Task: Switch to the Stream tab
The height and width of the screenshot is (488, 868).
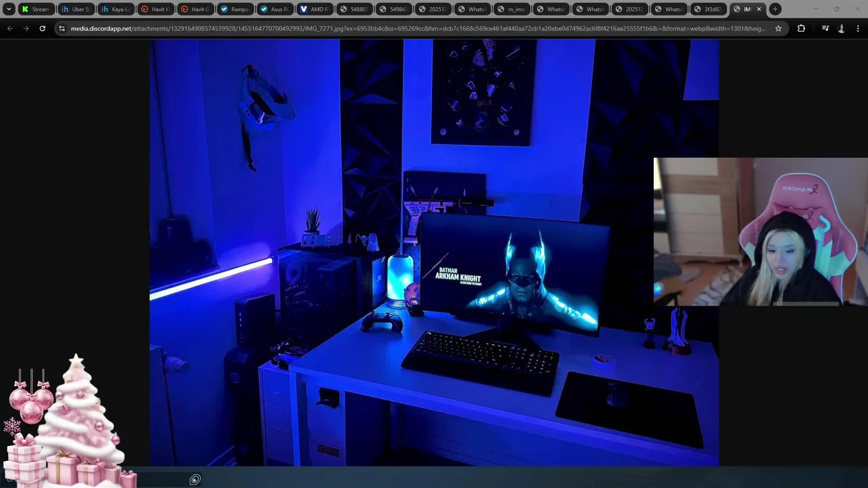Action: [36, 9]
